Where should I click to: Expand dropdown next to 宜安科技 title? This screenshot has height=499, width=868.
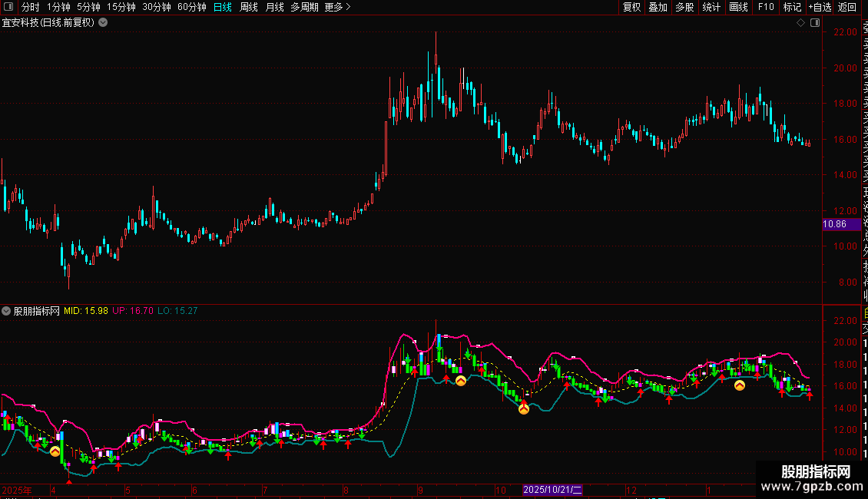click(103, 23)
